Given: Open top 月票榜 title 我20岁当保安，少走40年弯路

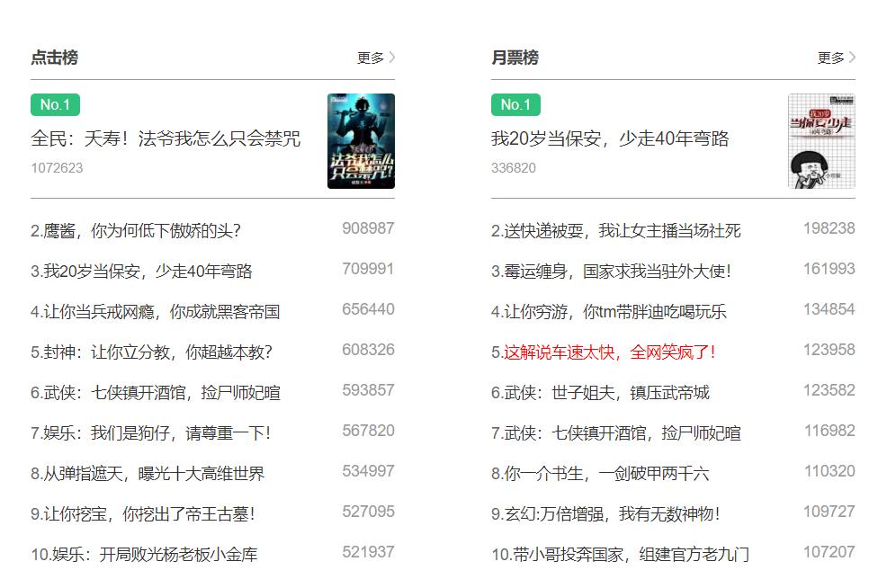Looking at the screenshot, I should pos(610,138).
